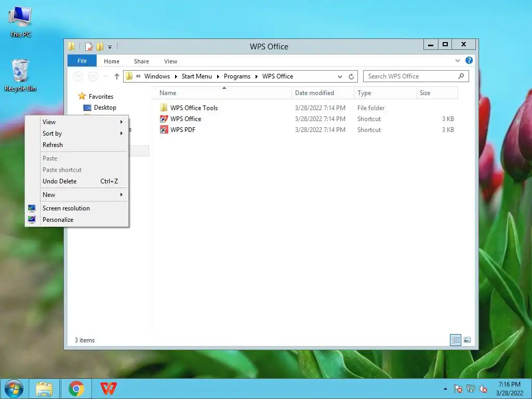Show hidden tray icons arrow
Viewport: 532px width, 399px height.
(445, 389)
